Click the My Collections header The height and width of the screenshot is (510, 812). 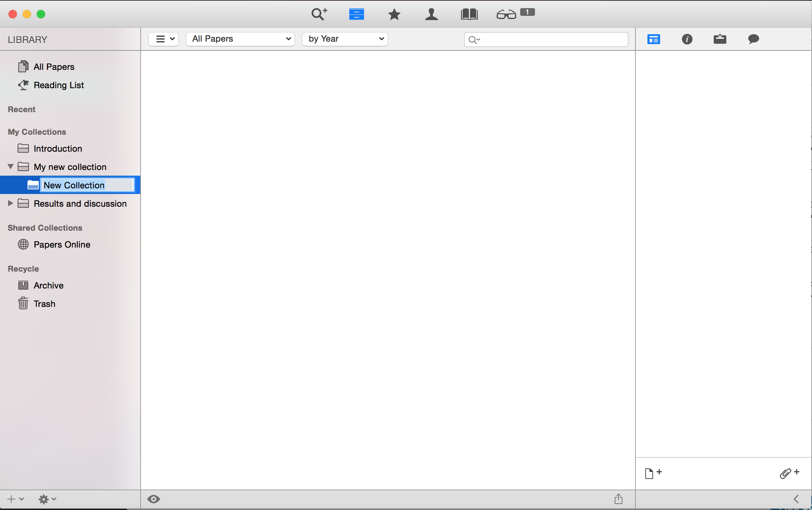pos(37,132)
